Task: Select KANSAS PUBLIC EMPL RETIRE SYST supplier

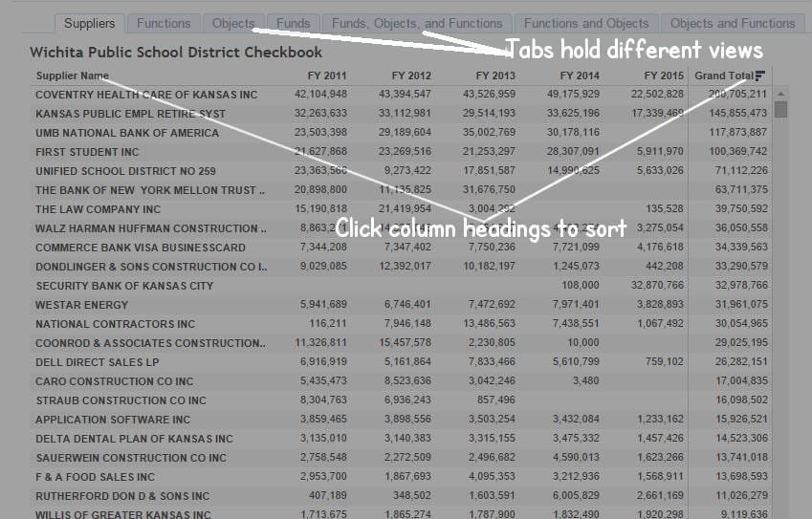Action: 130,114
